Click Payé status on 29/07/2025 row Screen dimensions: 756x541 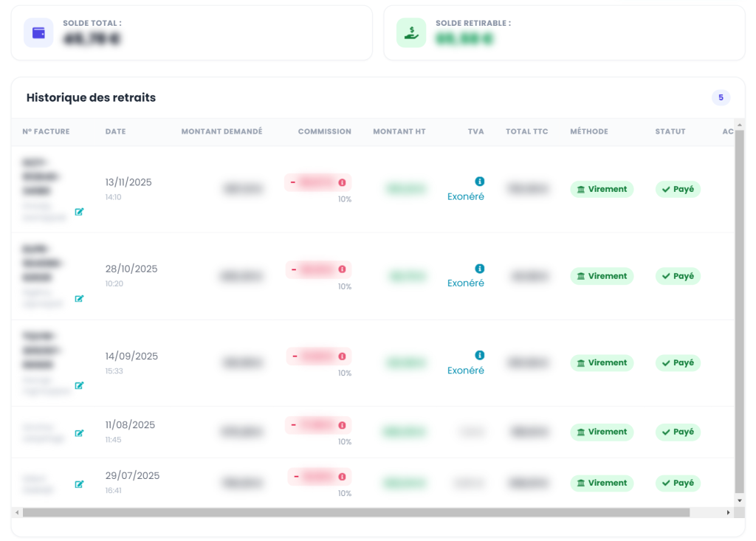[678, 483]
